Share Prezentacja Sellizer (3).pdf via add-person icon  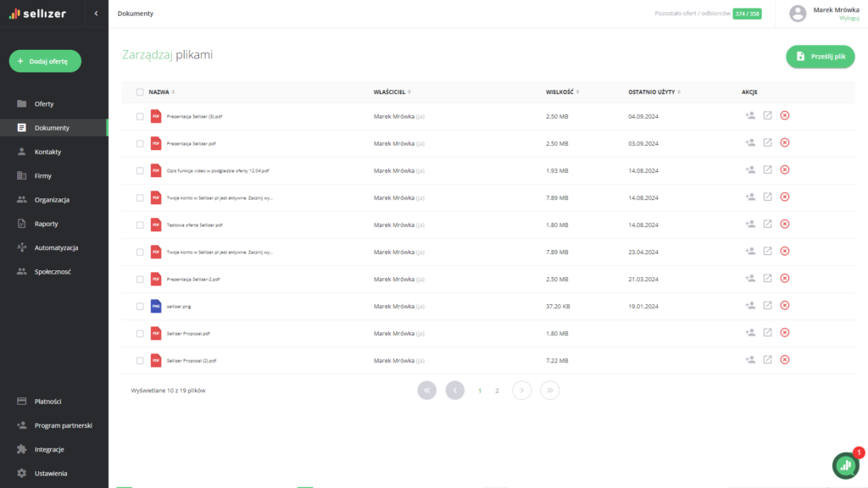(x=750, y=116)
